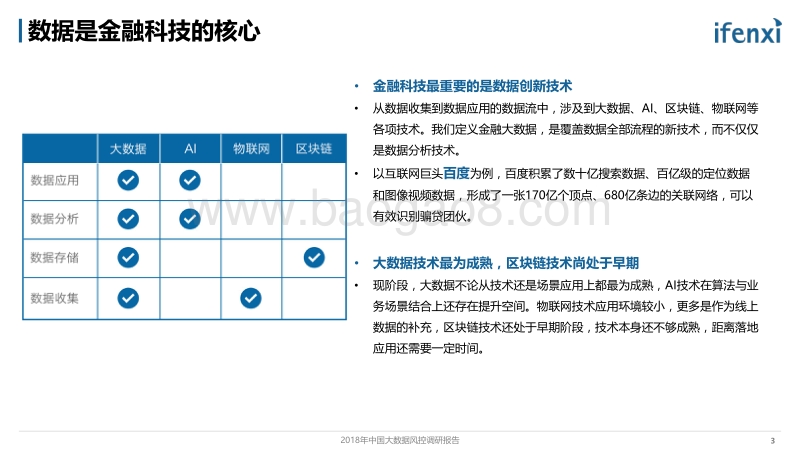This screenshot has width=800, height=450.
Task: Click checkmark for 数据收集 under 大数据
Action: pos(128,298)
